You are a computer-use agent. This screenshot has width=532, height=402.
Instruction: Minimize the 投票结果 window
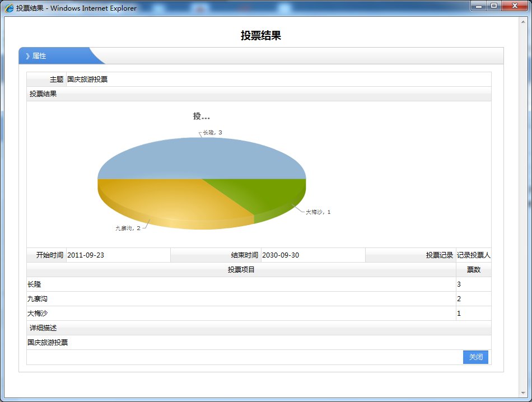click(479, 6)
